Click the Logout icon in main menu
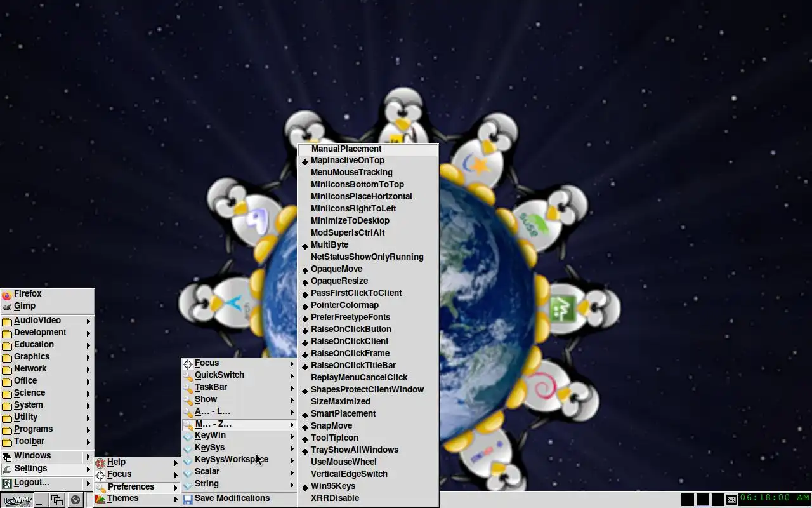812x508 pixels. [7, 483]
